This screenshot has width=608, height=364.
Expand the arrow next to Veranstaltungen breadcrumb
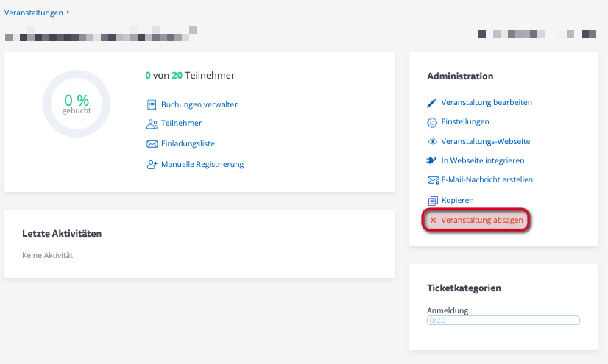tap(68, 13)
